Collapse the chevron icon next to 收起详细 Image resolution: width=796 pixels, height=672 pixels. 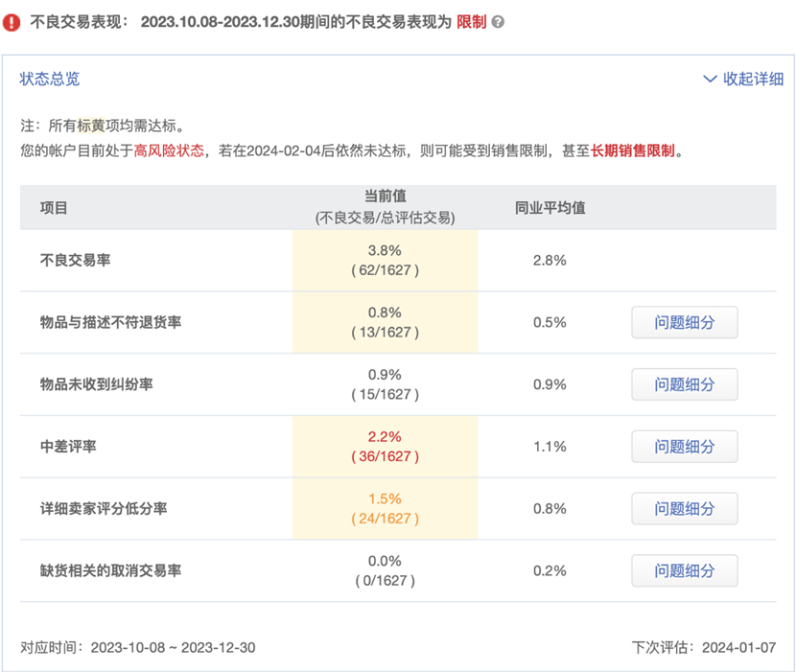click(711, 80)
